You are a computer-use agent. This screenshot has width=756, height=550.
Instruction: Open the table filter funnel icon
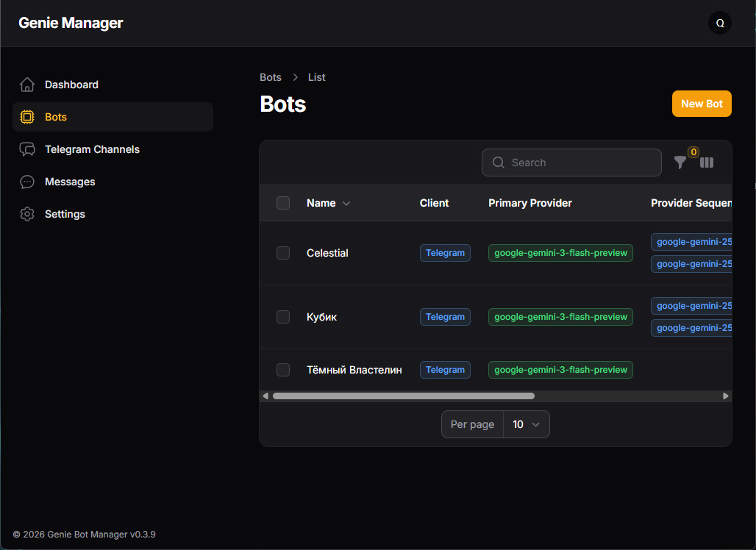[680, 162]
